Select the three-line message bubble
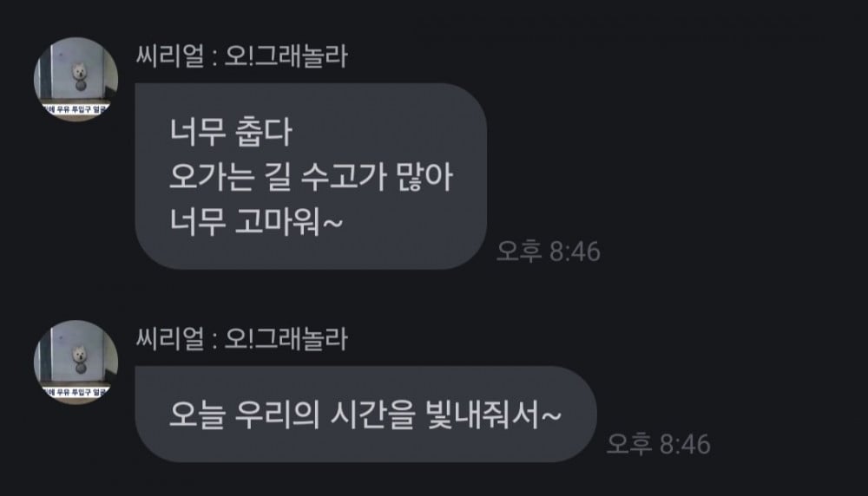The image size is (868, 496). [311, 176]
